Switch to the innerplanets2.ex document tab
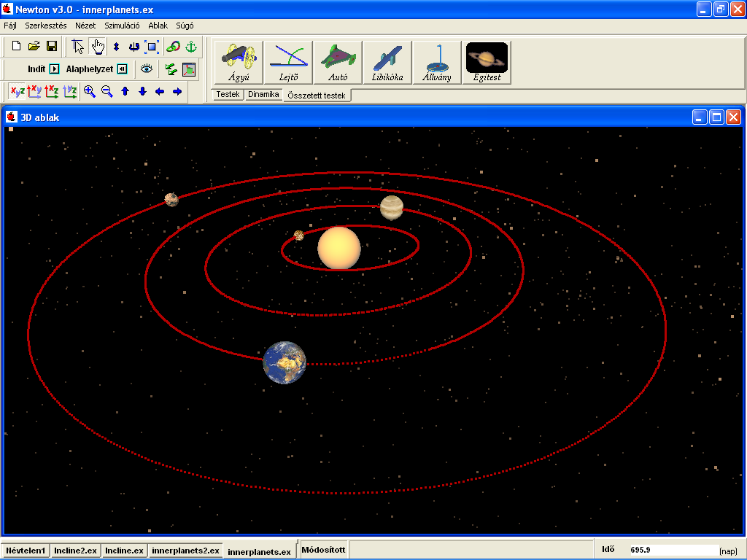 [x=186, y=551]
